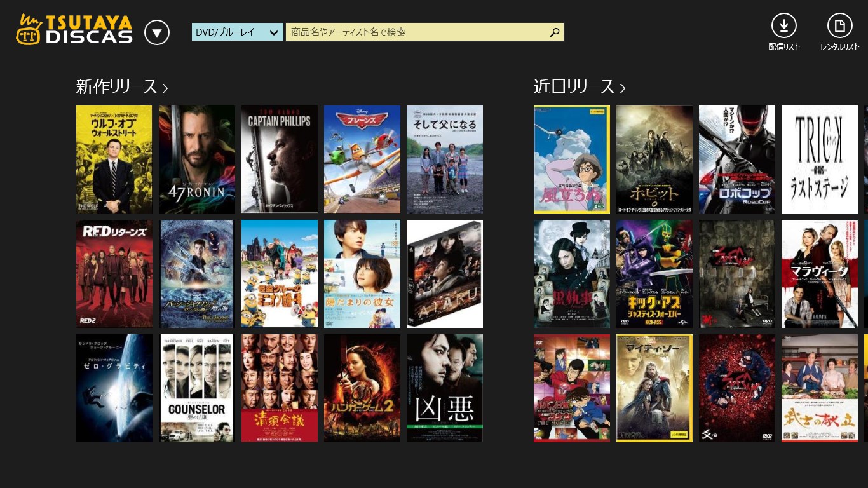Viewport: 868px width, 488px height.
Task: Select the 清須会議 movie poster
Action: tap(280, 388)
